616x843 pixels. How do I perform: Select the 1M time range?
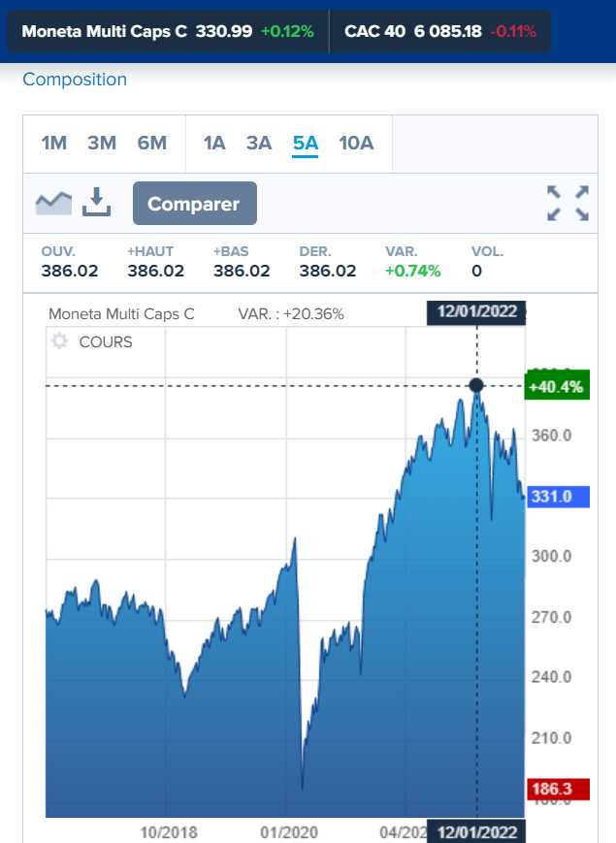pyautogui.click(x=54, y=144)
